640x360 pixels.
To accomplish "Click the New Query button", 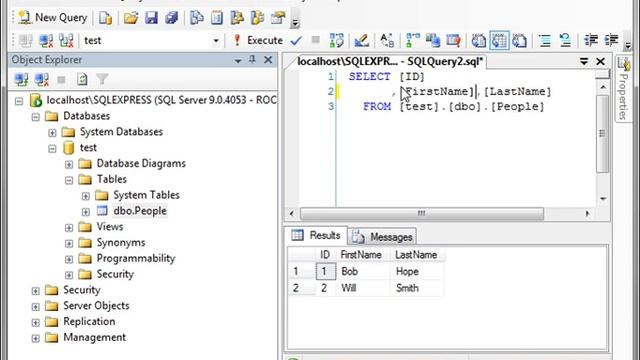I will click(53, 18).
